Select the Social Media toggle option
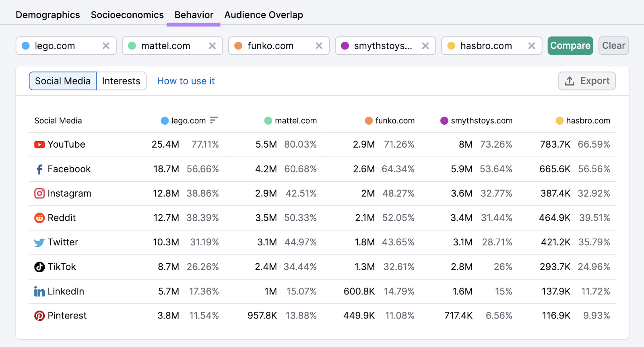 (x=63, y=81)
